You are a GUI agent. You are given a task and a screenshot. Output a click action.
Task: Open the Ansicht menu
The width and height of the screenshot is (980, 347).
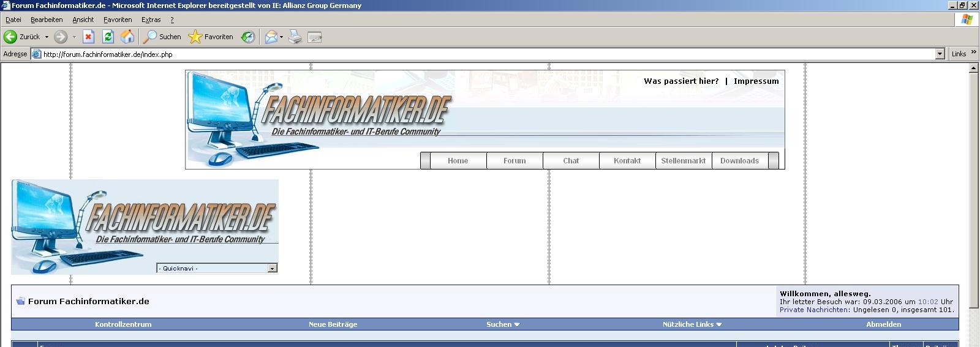point(83,20)
